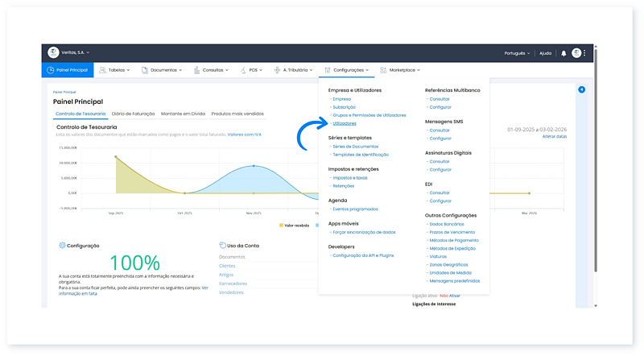The width and height of the screenshot is (644, 356).
Task: Select the Produtos mais vendidos tab
Action: tap(237, 114)
